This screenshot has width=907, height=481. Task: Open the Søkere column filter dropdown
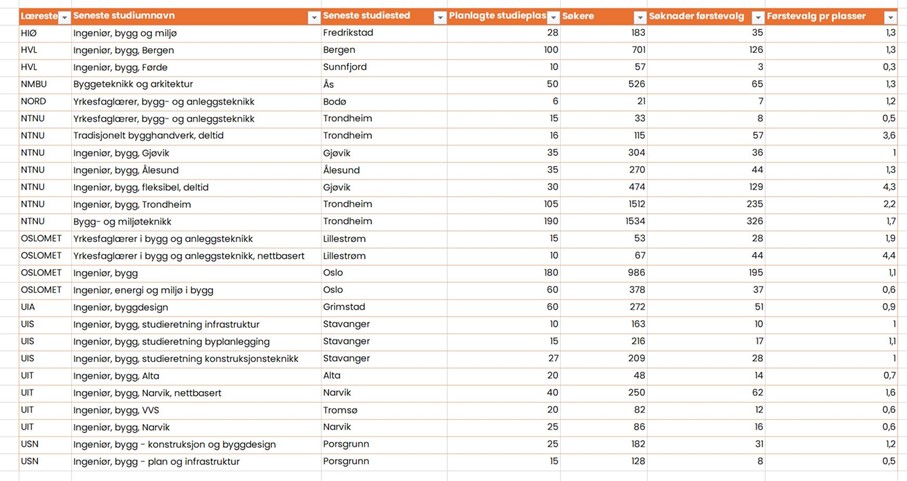640,18
